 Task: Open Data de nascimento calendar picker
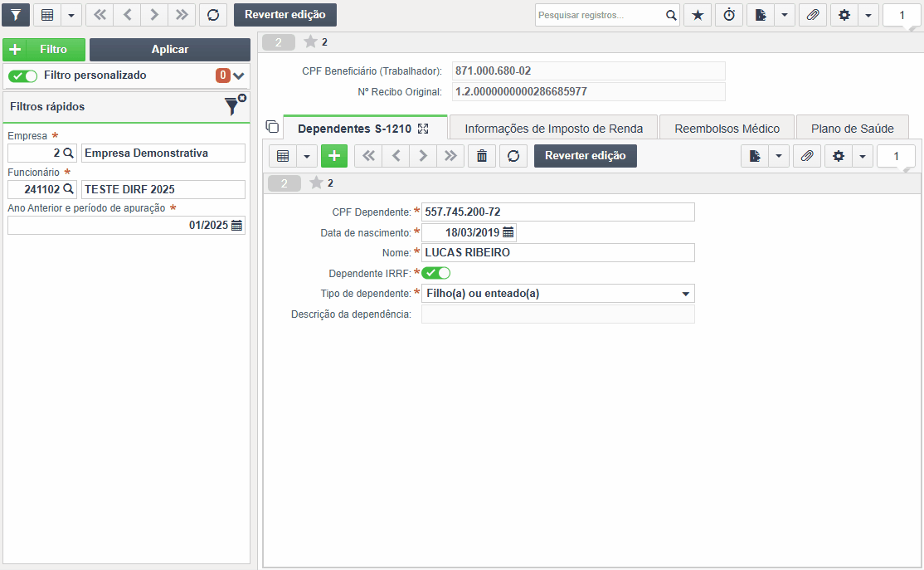(508, 232)
